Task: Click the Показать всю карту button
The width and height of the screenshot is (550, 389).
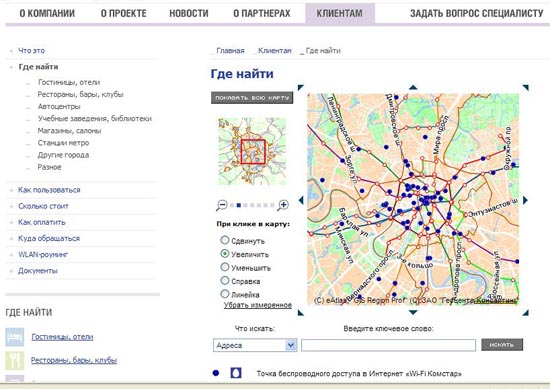Action: [252, 98]
